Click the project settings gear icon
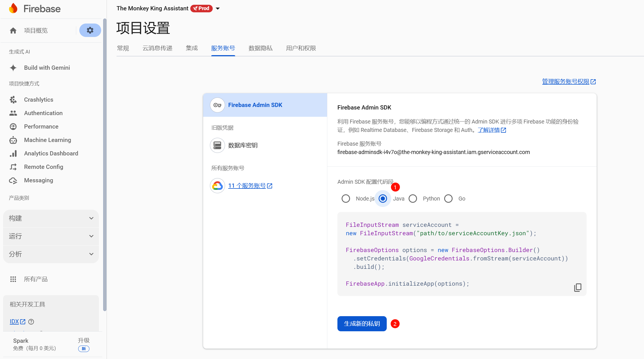The image size is (644, 359). (x=90, y=30)
